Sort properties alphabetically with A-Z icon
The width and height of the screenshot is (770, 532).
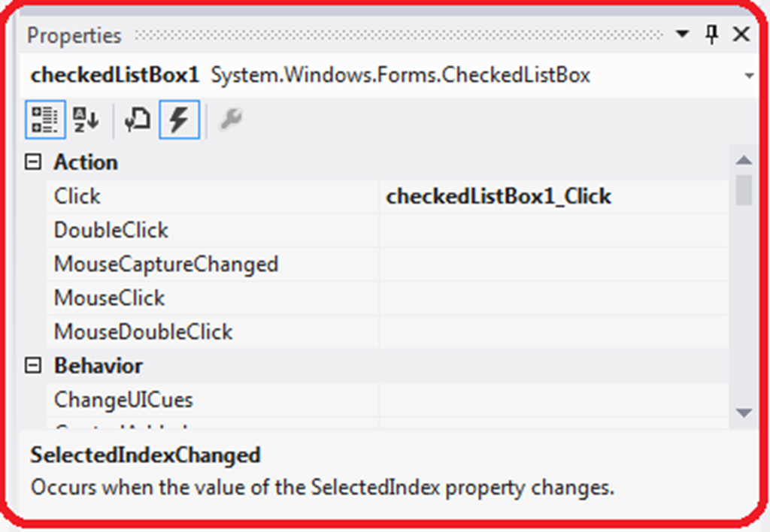(86, 119)
